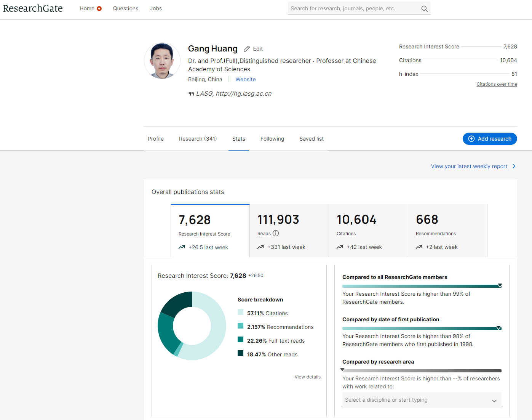The height and width of the screenshot is (420, 532).
Task: Select the Research Interest Score 7,628 card
Action: [x=210, y=231]
